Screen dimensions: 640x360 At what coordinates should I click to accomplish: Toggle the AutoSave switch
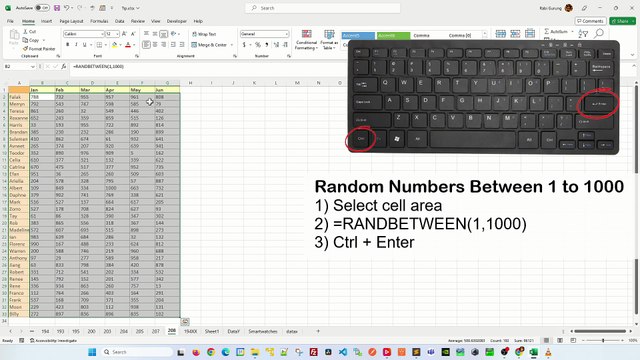[42, 8]
